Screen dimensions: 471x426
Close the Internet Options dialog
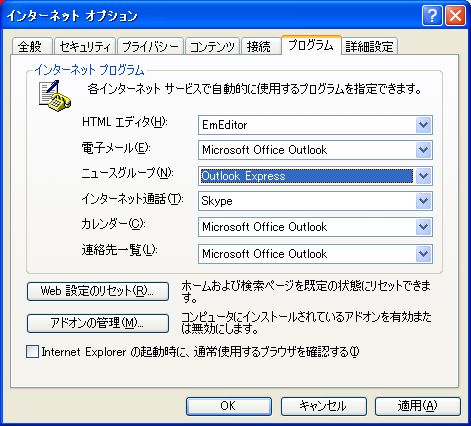[455, 16]
